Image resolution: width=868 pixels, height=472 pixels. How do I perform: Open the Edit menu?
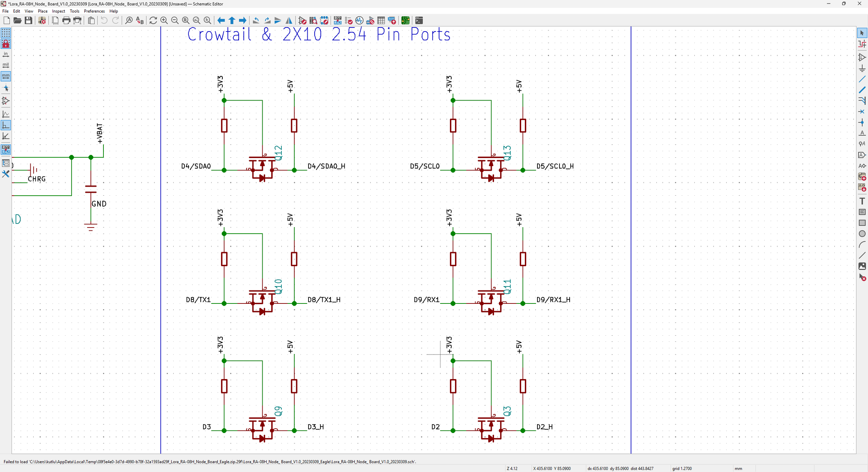point(17,11)
